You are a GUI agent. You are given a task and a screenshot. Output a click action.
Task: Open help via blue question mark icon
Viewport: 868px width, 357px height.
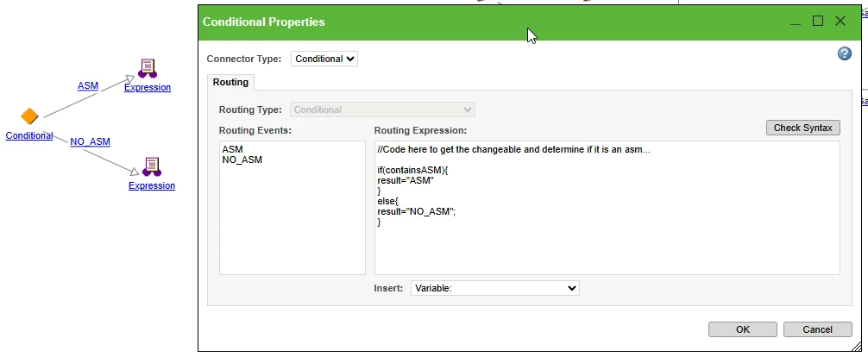tap(844, 53)
